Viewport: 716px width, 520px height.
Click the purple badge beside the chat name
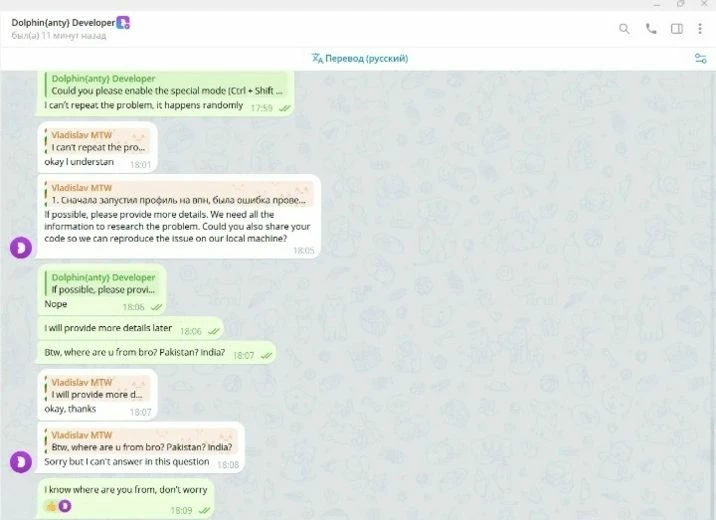[123, 22]
